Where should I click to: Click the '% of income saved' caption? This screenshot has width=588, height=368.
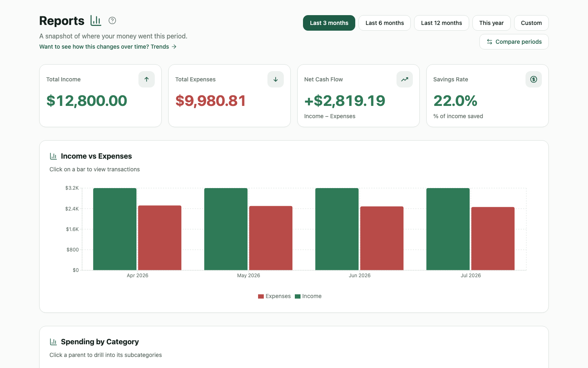[x=458, y=116]
